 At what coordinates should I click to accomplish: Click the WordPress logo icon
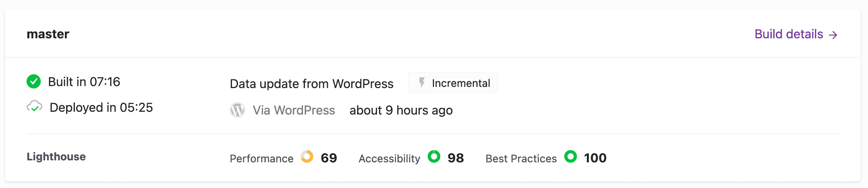click(x=238, y=110)
